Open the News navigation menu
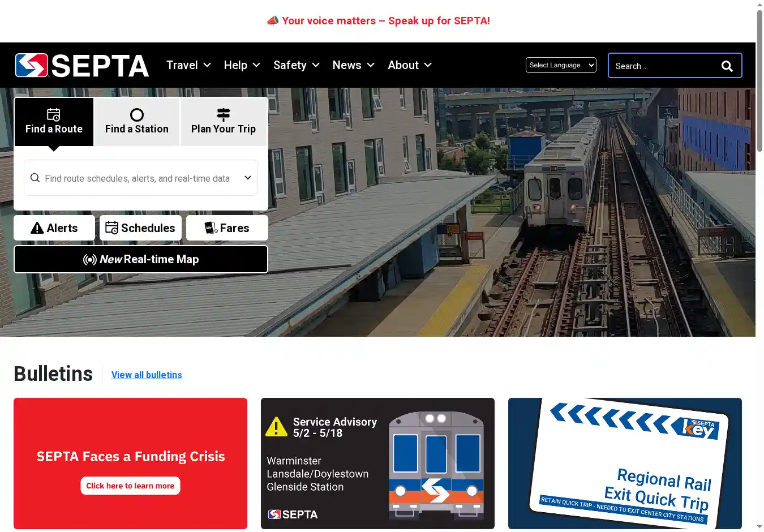 (353, 65)
